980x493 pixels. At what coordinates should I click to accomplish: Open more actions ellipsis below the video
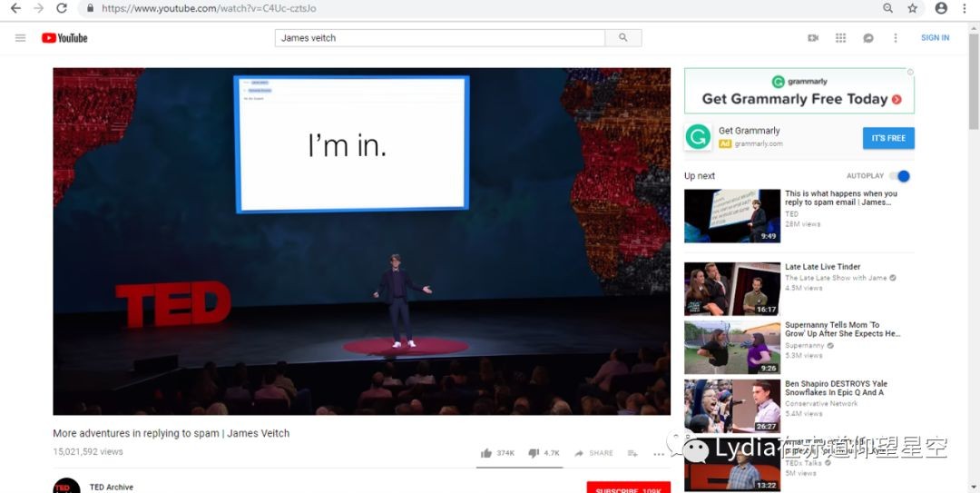[x=659, y=453]
